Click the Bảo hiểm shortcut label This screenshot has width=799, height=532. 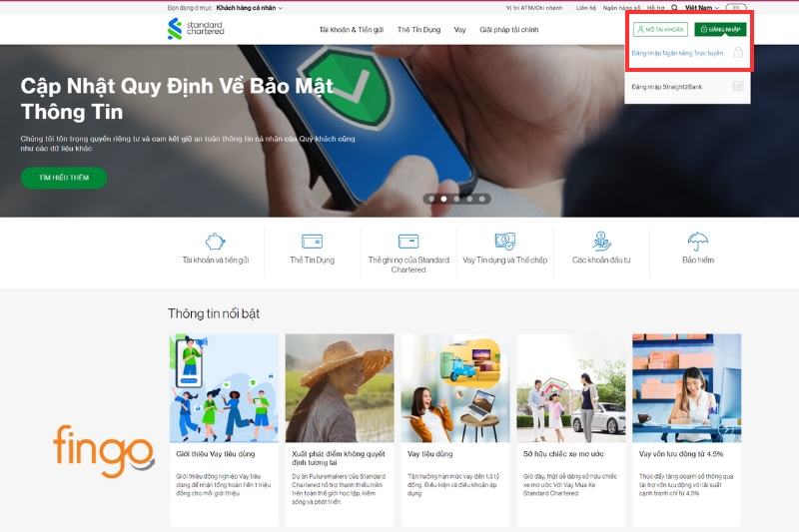(x=697, y=261)
